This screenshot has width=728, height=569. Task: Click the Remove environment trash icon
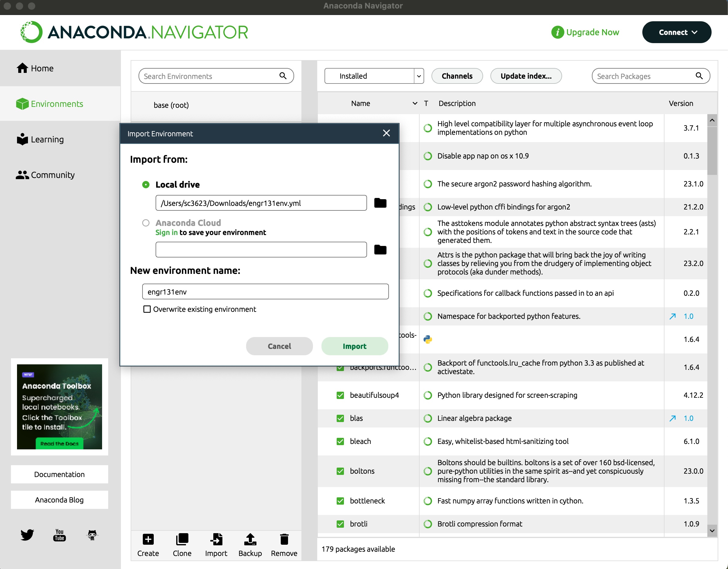coord(284,539)
